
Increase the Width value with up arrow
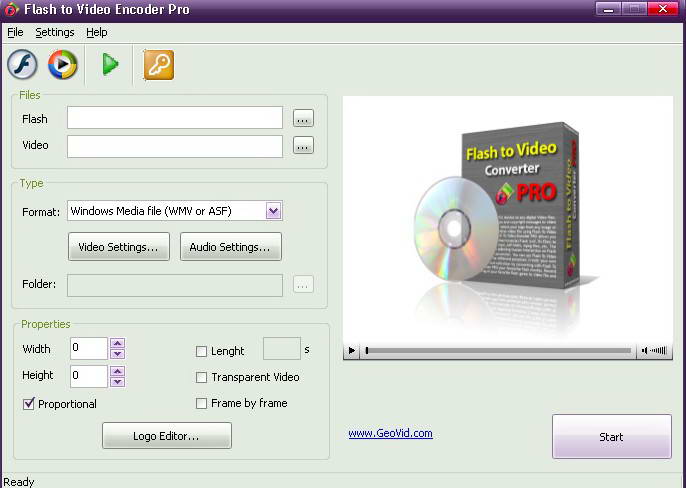click(117, 343)
